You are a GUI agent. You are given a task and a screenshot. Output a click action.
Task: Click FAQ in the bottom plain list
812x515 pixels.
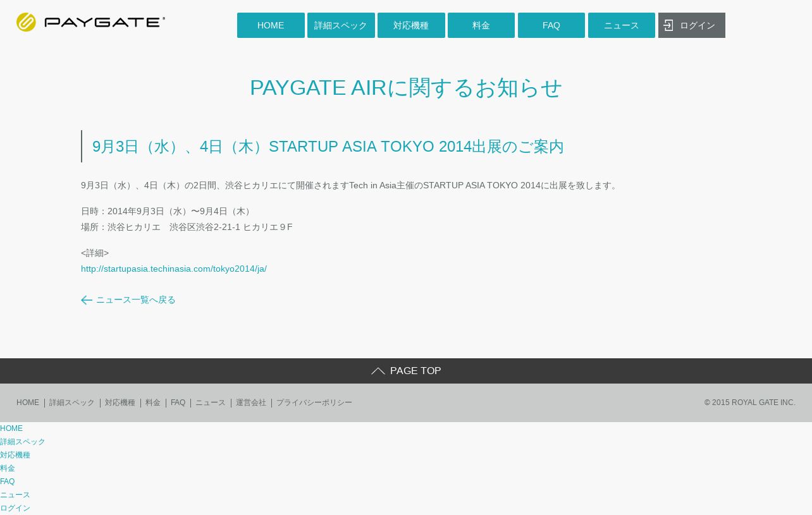tap(8, 482)
